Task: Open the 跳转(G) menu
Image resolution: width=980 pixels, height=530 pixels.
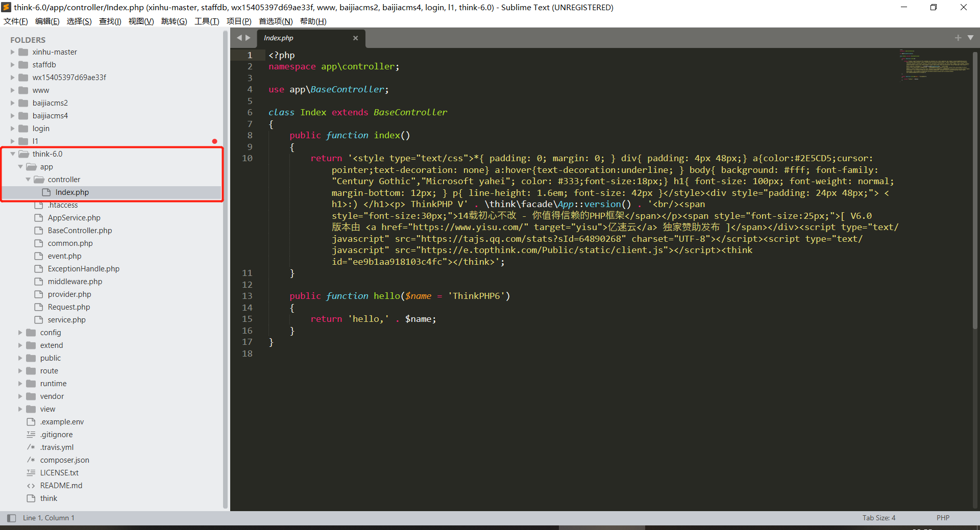Action: pyautogui.click(x=174, y=21)
